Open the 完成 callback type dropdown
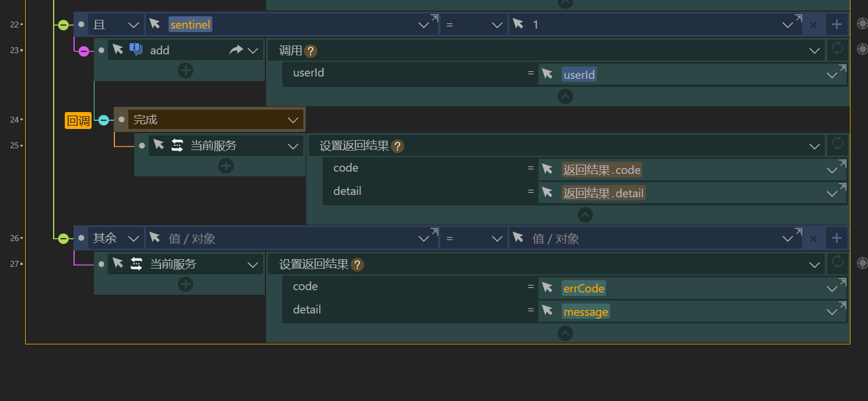 (293, 120)
